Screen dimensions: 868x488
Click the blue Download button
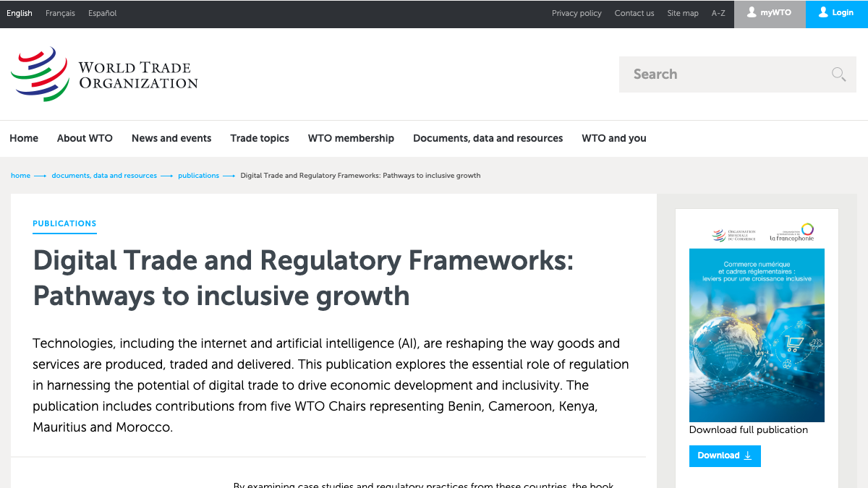point(725,455)
